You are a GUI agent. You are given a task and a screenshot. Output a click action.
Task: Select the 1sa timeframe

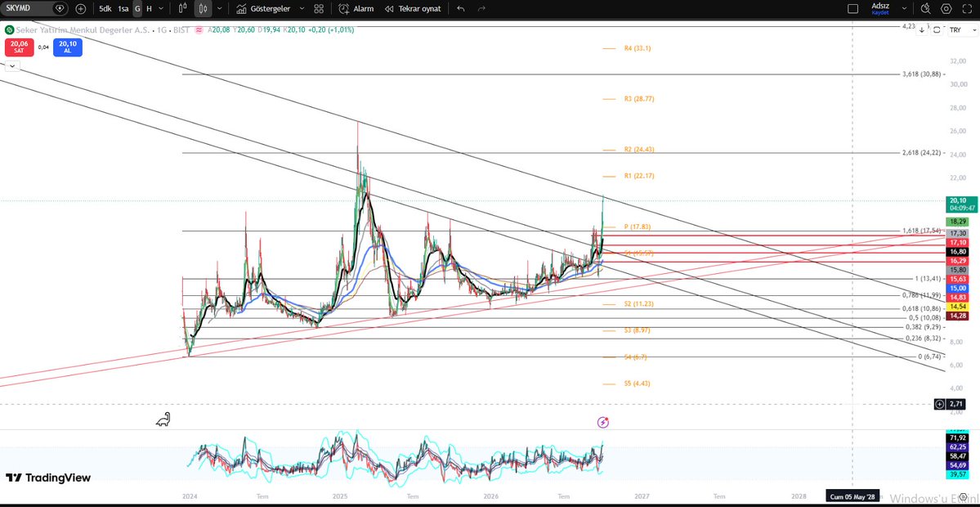[x=123, y=9]
